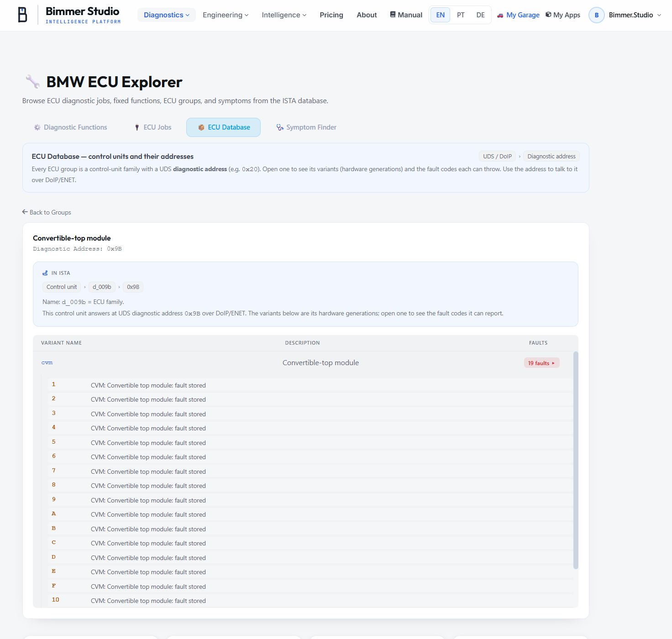Click the user avatar circle with letter B
Image resolution: width=672 pixels, height=639 pixels.
click(x=597, y=15)
